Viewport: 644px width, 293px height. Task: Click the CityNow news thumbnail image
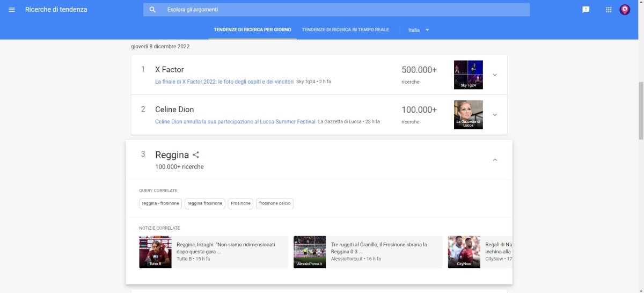[x=464, y=252]
